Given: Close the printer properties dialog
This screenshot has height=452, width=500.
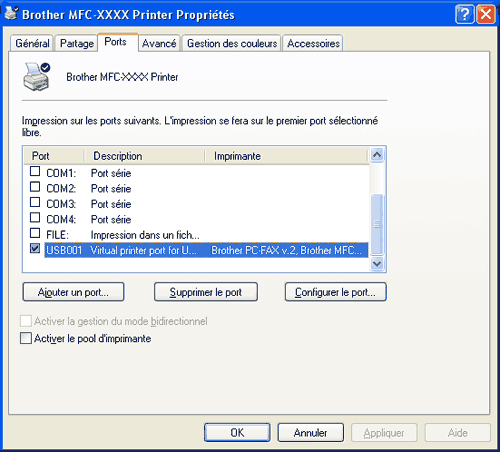Looking at the screenshot, I should click(x=486, y=15).
